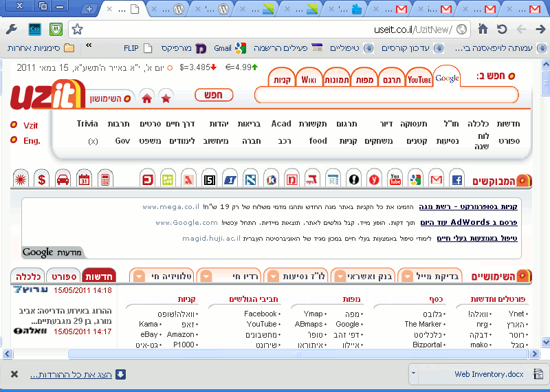Open the Gmail bookmark
Image resolution: width=550 pixels, height=392 pixels.
coord(230,47)
